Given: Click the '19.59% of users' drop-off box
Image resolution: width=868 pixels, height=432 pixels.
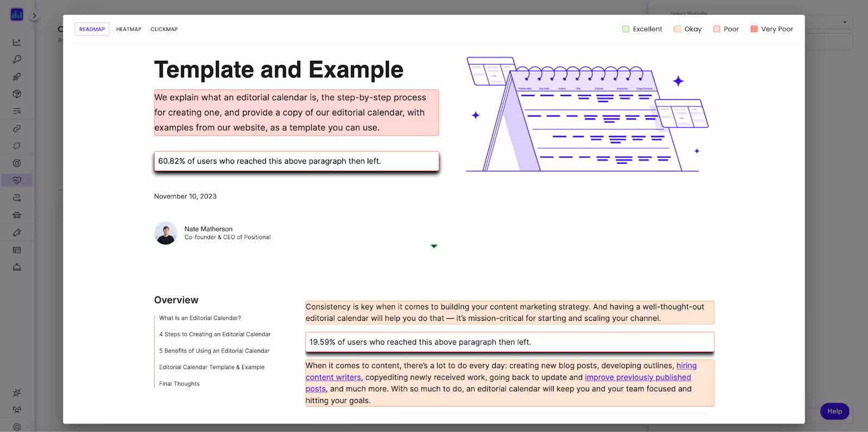Looking at the screenshot, I should point(510,342).
